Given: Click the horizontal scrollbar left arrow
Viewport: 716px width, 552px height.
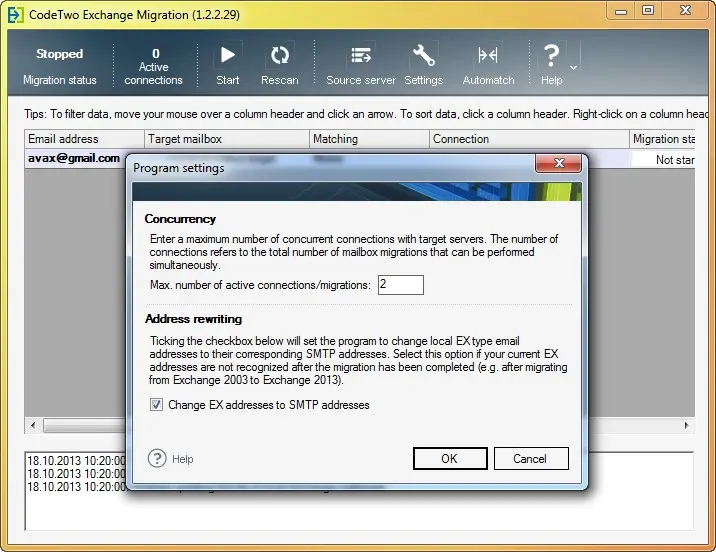Looking at the screenshot, I should 33,426.
